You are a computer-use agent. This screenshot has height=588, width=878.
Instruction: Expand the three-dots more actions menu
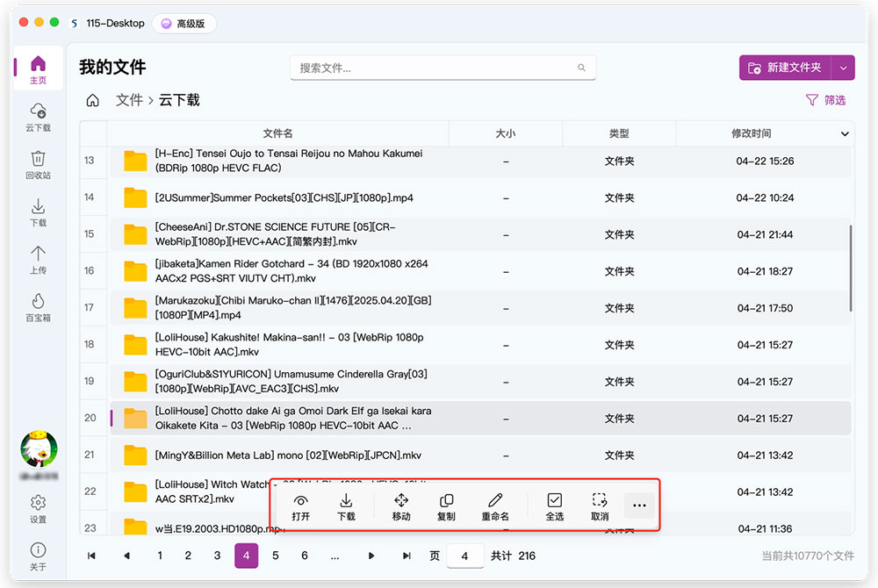[639, 506]
